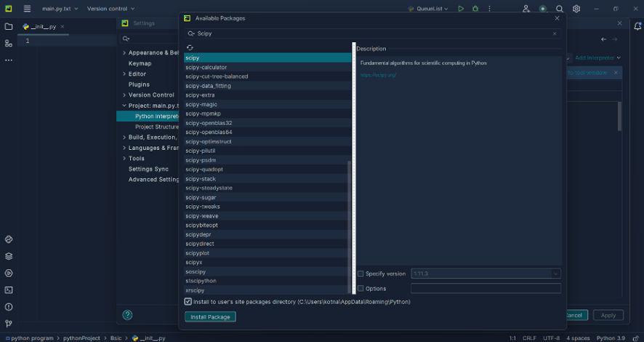Open Advanced Settings item
Screen dimensions: 644x342
pyautogui.click(x=153, y=179)
